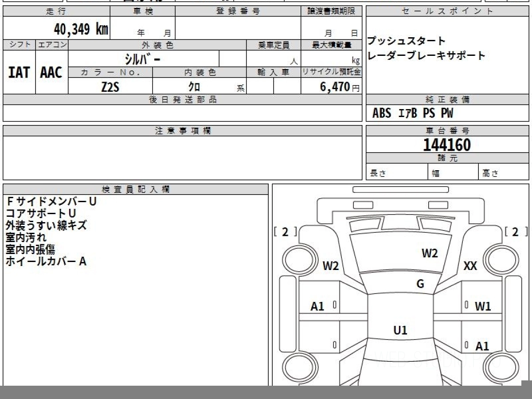The width and height of the screenshot is (532, 399).
Task: Click the 乗車定員 header
Action: [x=274, y=45]
